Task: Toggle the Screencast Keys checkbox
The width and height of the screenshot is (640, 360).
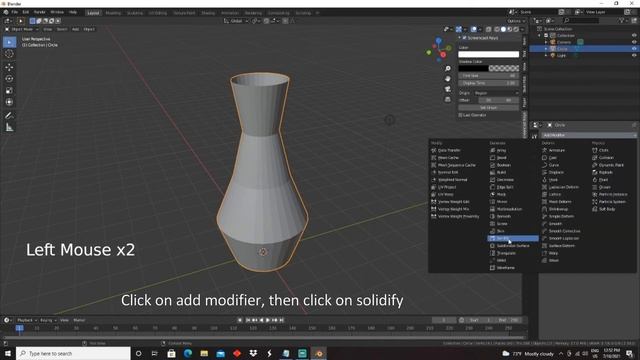Action: [464, 38]
